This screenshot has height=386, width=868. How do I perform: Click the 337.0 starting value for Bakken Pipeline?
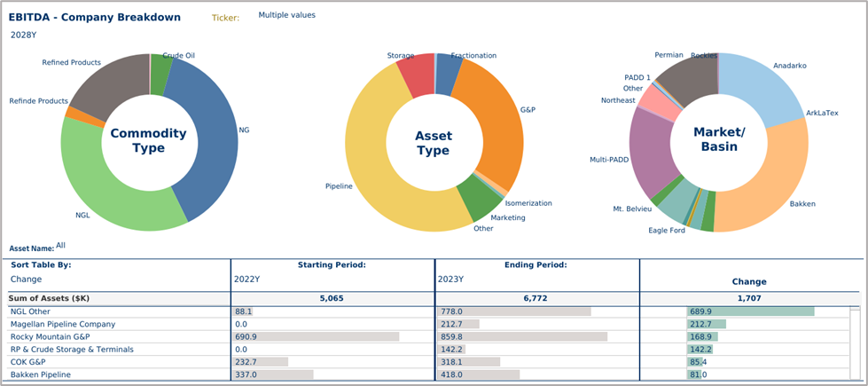[246, 375]
